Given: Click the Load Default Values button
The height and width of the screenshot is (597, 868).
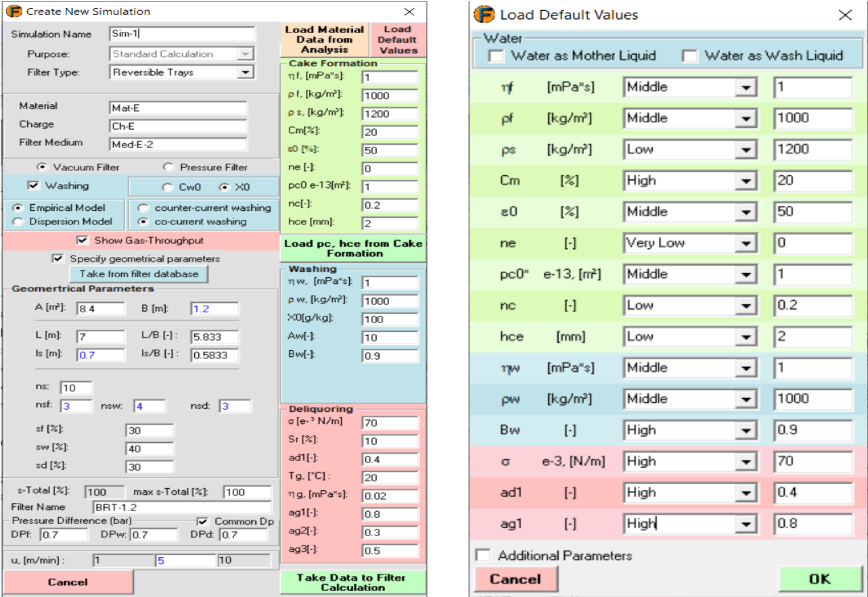Looking at the screenshot, I should [x=398, y=39].
